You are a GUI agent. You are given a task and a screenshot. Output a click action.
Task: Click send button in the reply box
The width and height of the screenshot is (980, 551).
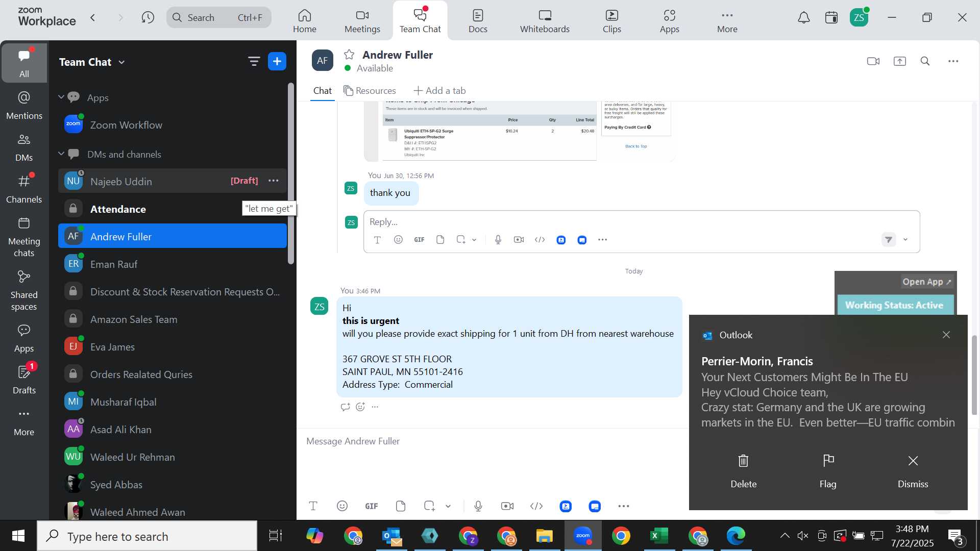(x=889, y=240)
